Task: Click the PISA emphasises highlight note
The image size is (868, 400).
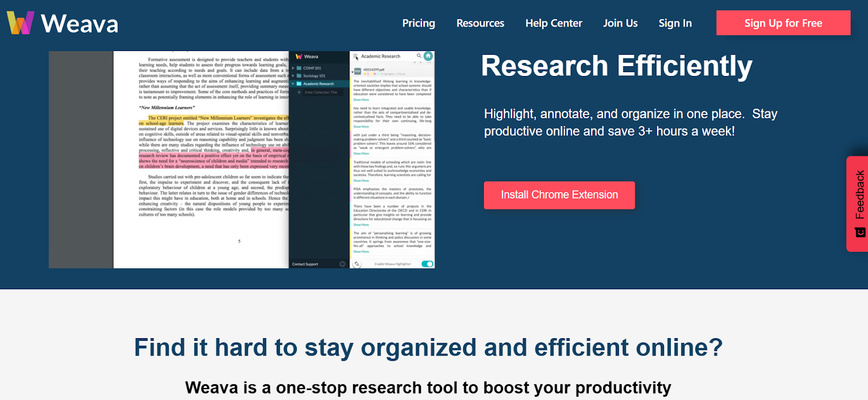Action: [x=392, y=193]
